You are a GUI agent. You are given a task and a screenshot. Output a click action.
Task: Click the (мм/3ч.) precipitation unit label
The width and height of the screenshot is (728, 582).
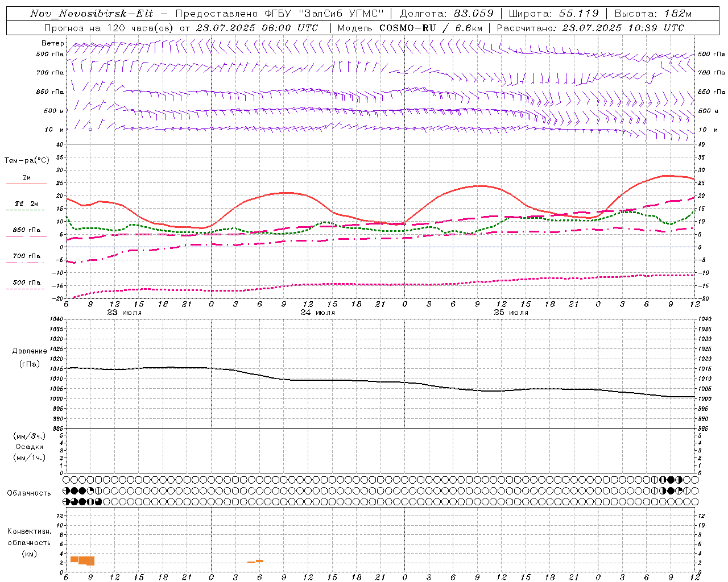pyautogui.click(x=30, y=436)
